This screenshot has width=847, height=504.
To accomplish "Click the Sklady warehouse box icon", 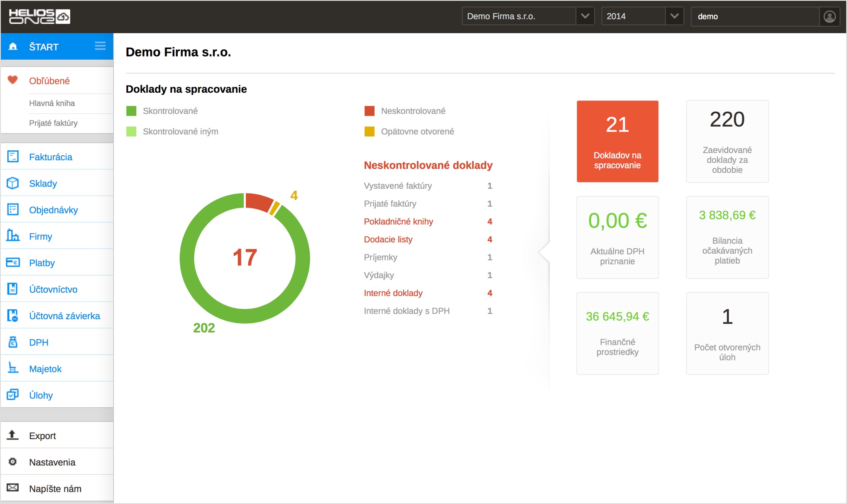I will [13, 183].
